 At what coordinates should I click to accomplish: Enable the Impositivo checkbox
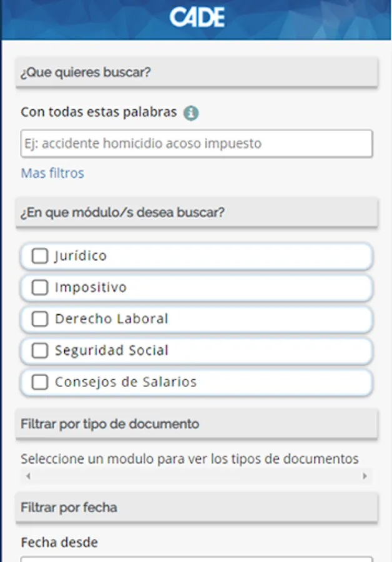[x=40, y=287]
